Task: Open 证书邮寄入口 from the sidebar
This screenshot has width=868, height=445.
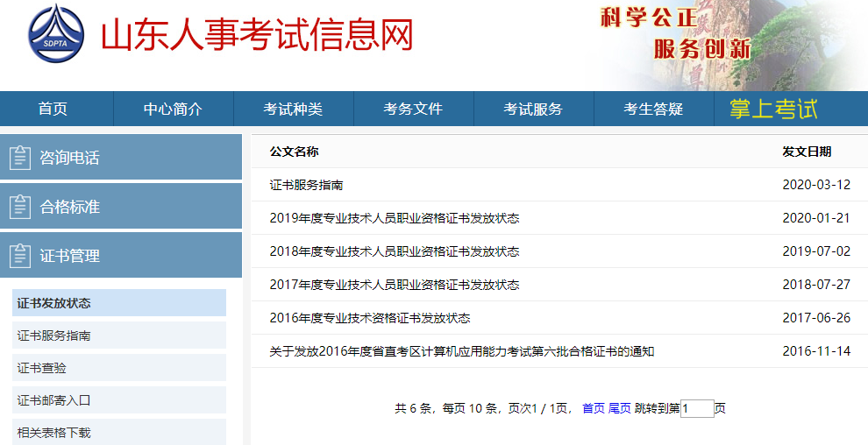Action: [53, 400]
